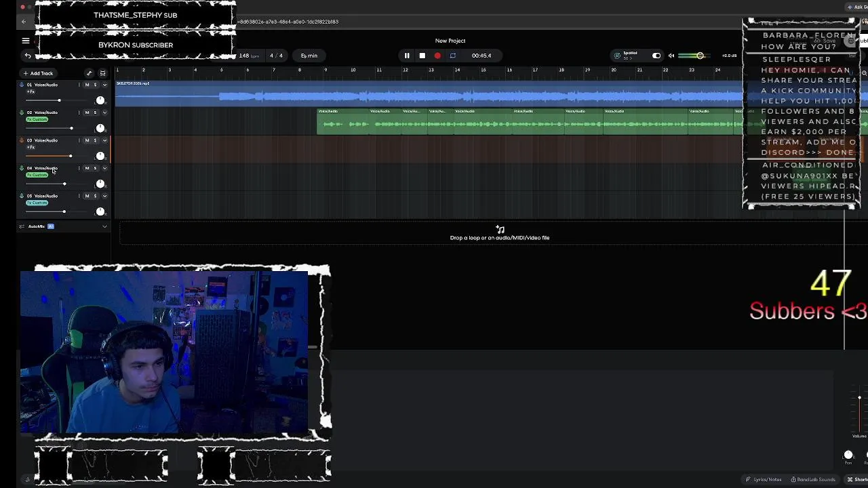The image size is (868, 488).
Task: Start recording with the red button
Action: tap(437, 56)
